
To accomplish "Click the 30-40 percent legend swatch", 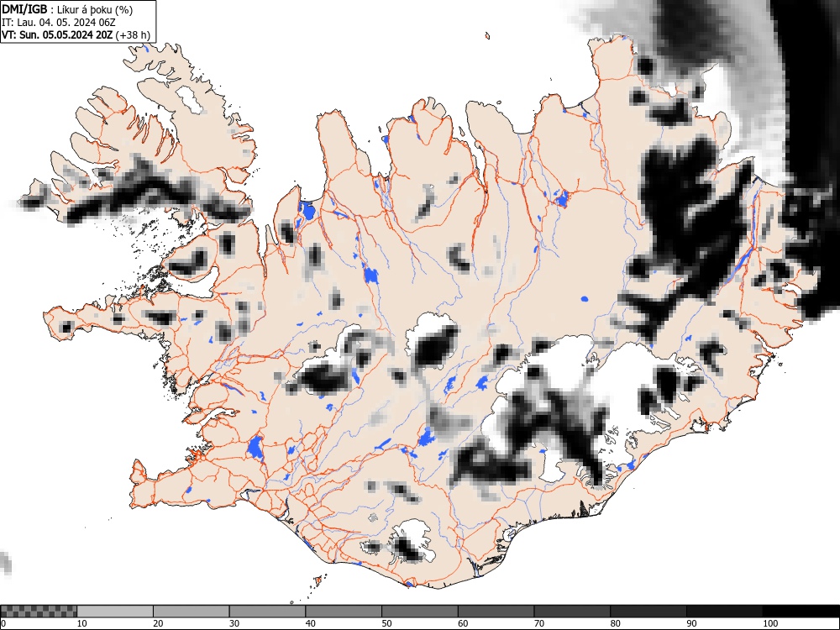I will [267, 612].
